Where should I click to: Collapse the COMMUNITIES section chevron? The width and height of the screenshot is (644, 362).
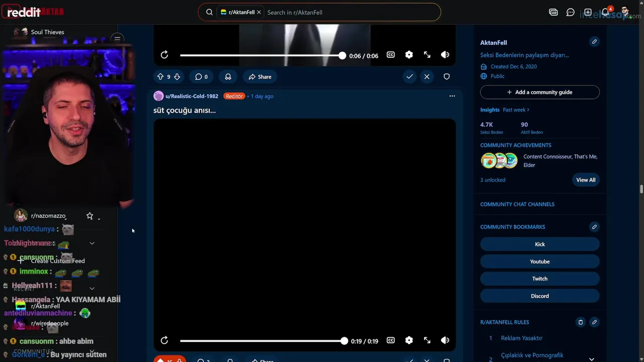click(x=92, y=351)
